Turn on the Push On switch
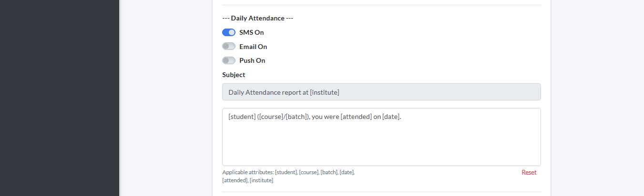 coord(229,60)
